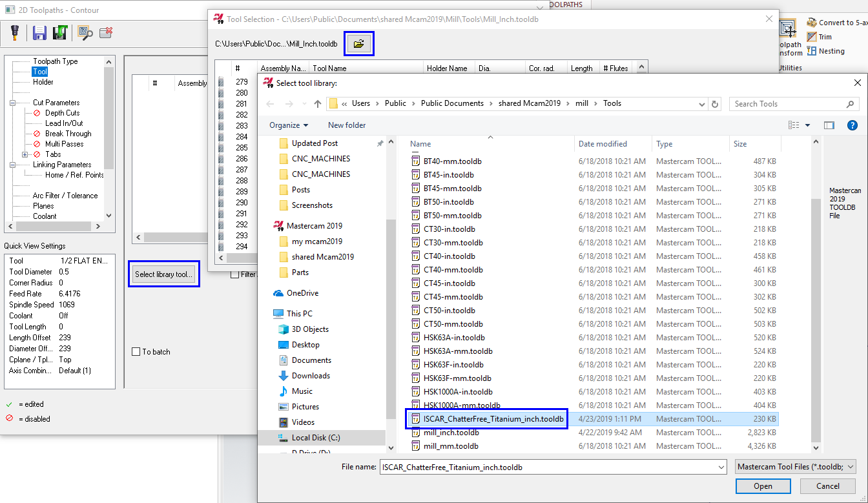The image size is (868, 503).
Task: Click the Nesting icon in the ribbon
Action: pos(812,51)
